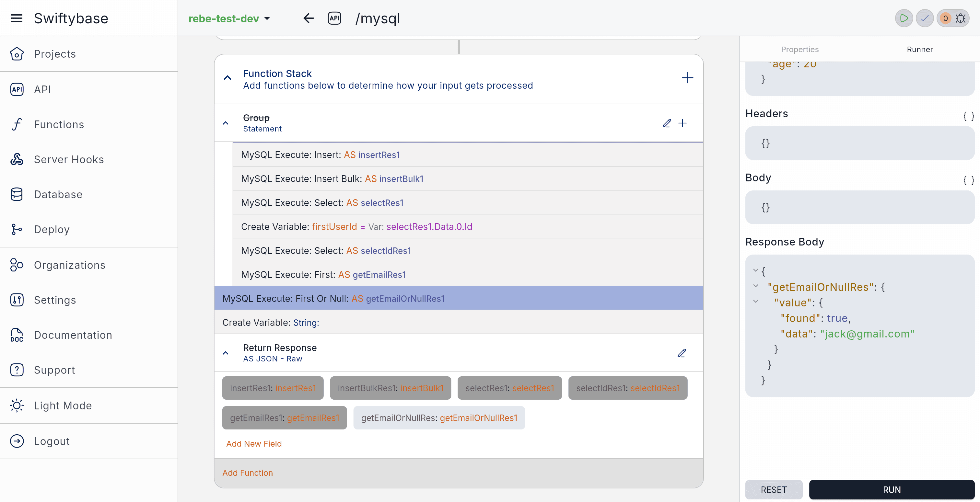Log out via the Logout item

pyautogui.click(x=88, y=441)
